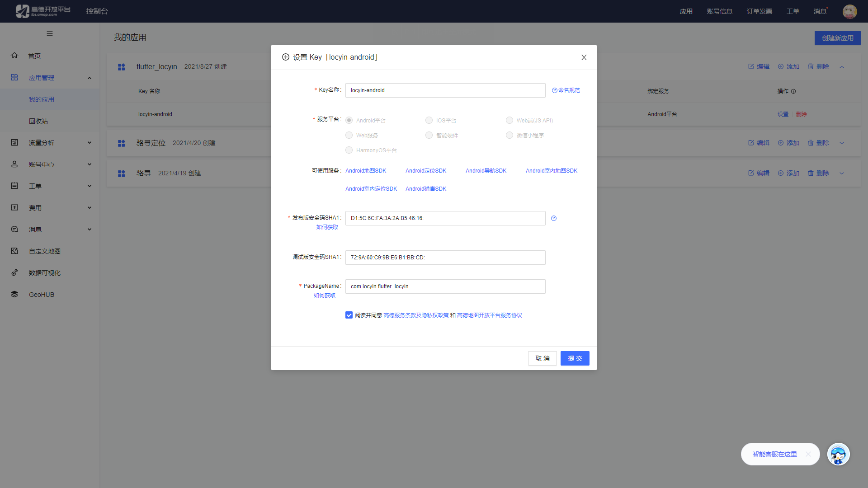Click the SHA1 help question mark icon
The image size is (868, 488).
coord(554,218)
